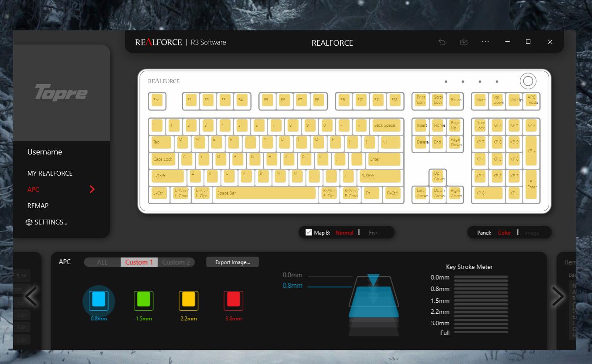Open the APC section in sidebar
Screen dimensions: 592x364
pyautogui.click(x=33, y=190)
